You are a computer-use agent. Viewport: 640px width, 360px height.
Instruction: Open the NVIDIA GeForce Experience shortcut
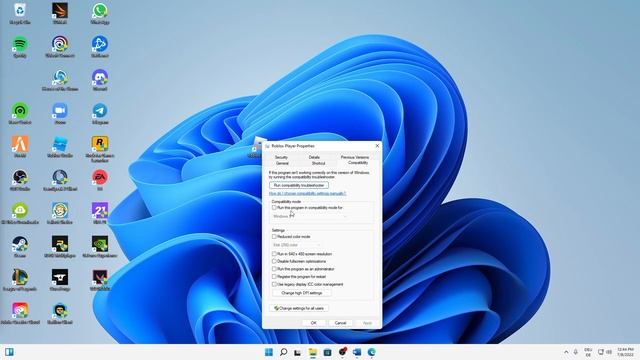pyautogui.click(x=100, y=244)
